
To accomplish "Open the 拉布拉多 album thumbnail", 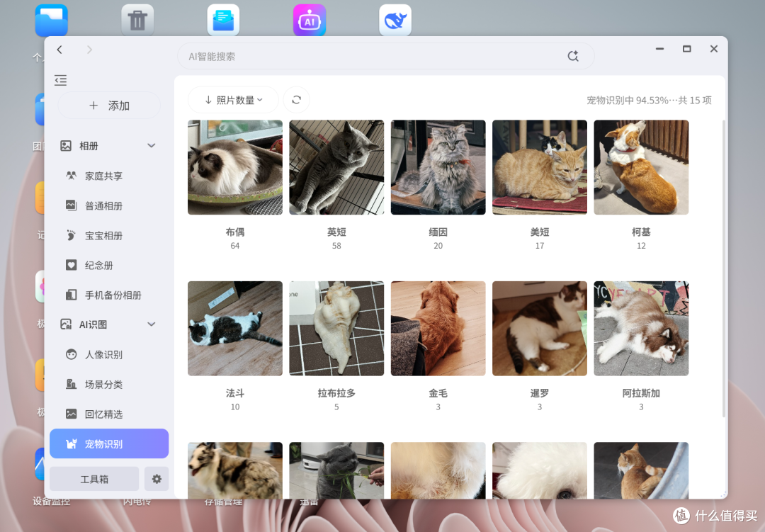I will [336, 329].
